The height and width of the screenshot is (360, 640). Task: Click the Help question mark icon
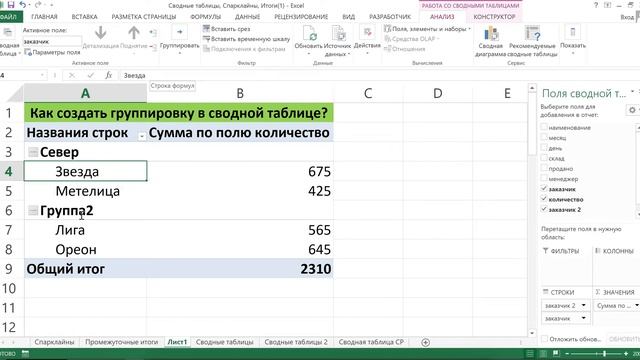coord(596,5)
